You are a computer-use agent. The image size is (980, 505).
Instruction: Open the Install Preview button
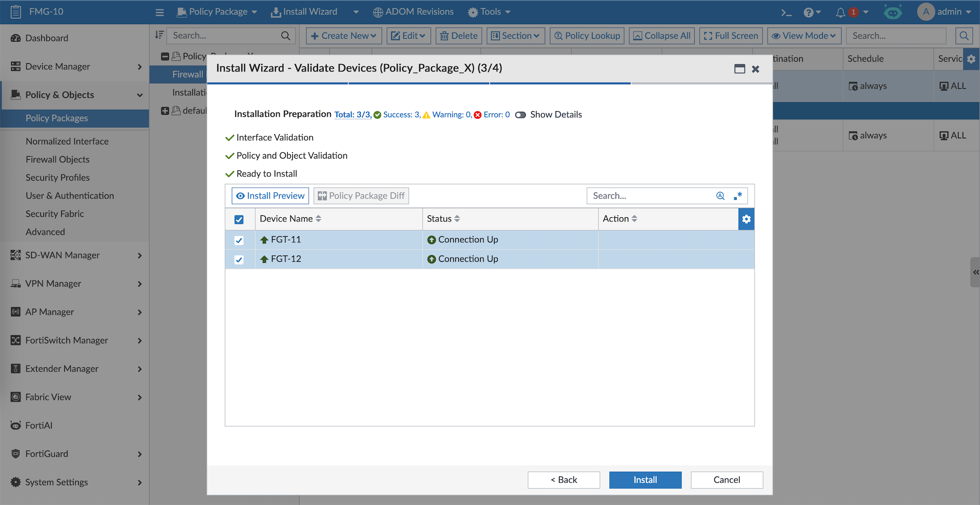[270, 196]
